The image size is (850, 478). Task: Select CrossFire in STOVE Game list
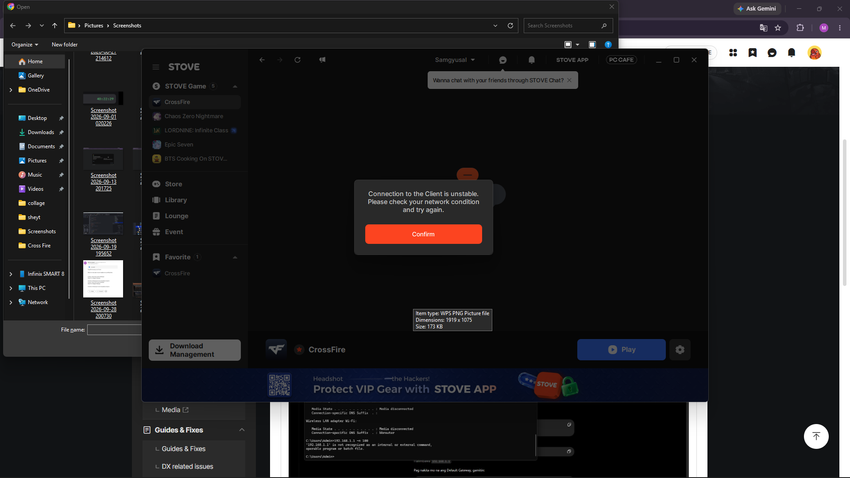(x=195, y=102)
